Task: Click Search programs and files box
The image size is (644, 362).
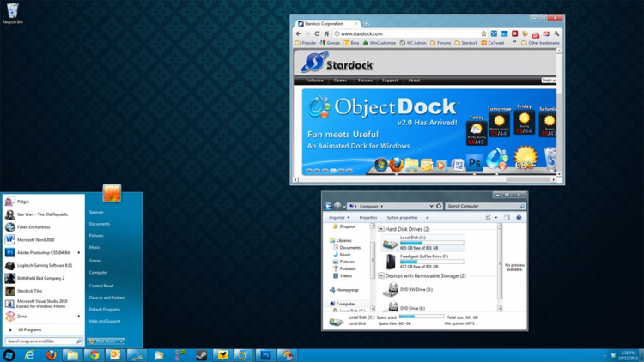Action: [44, 341]
